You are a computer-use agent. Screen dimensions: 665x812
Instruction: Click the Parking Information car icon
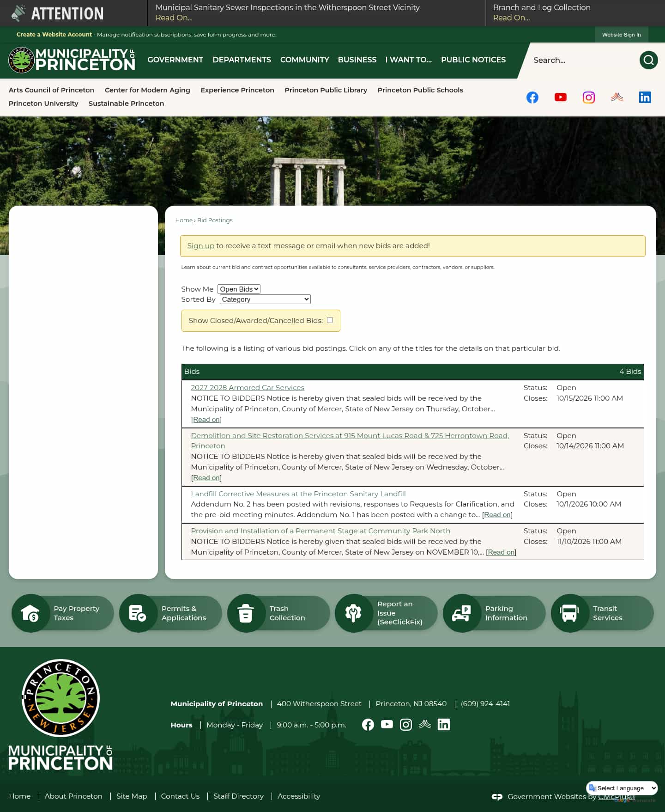[x=462, y=613]
